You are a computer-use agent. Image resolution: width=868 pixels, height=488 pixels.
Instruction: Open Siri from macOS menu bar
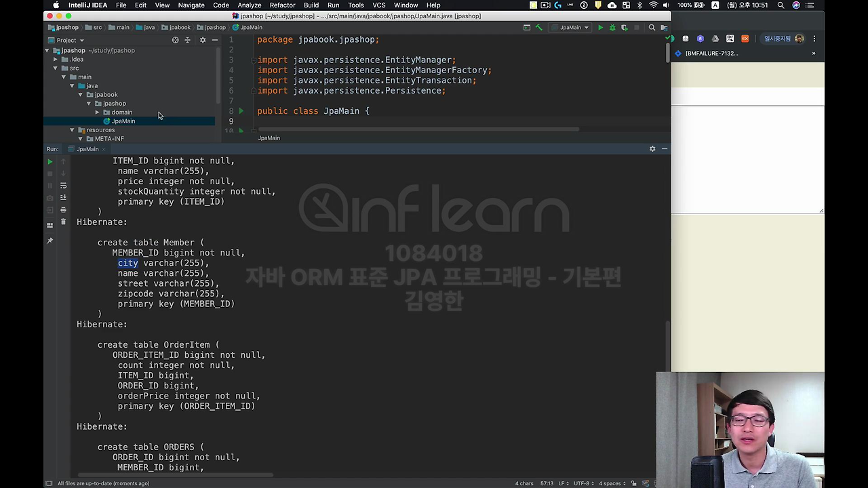[x=796, y=5]
